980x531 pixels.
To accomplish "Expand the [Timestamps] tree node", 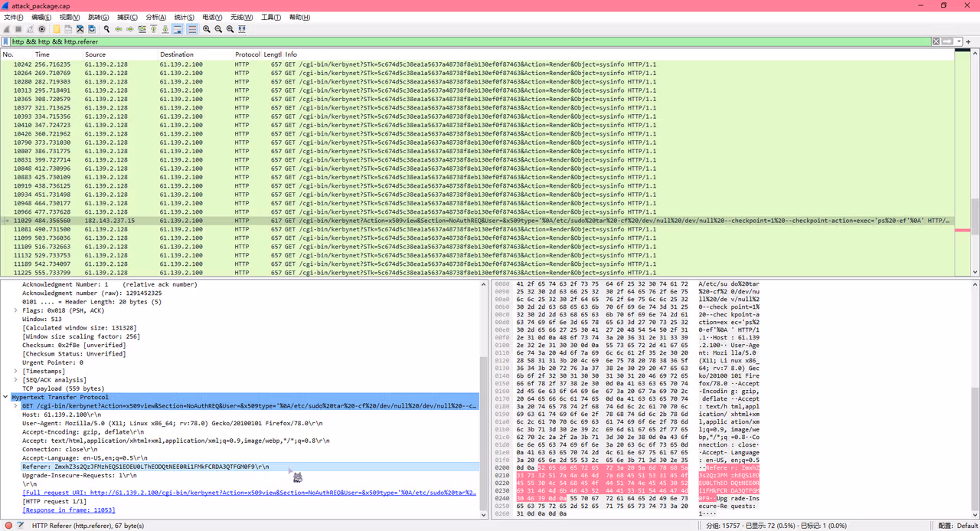I will (x=15, y=371).
